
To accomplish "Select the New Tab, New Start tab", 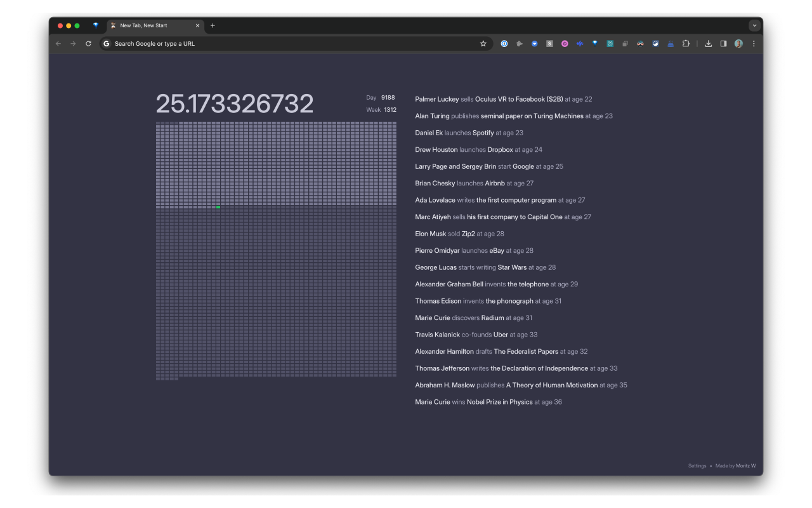I will pos(155,25).
